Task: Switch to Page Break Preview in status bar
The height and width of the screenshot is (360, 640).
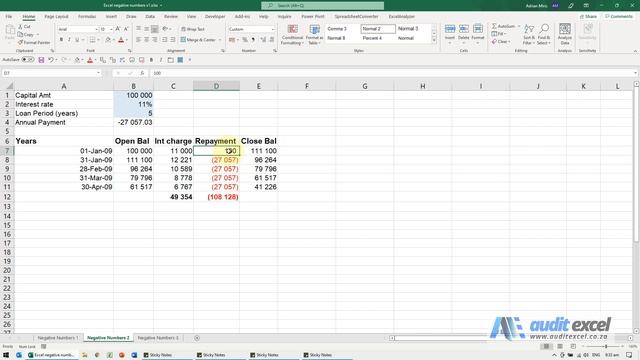Action: (573, 347)
